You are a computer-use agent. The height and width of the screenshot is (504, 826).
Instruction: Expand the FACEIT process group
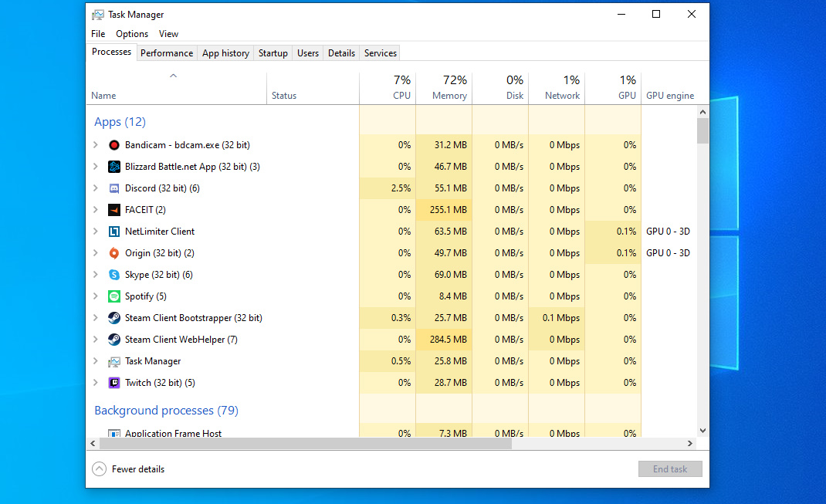click(96, 210)
